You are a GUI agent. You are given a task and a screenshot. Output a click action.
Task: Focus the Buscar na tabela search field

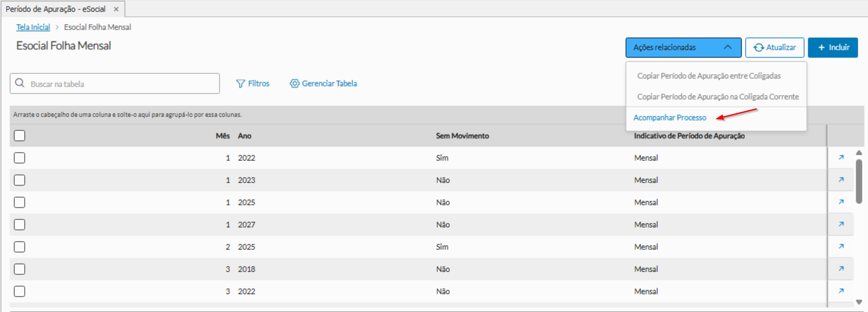pyautogui.click(x=121, y=84)
